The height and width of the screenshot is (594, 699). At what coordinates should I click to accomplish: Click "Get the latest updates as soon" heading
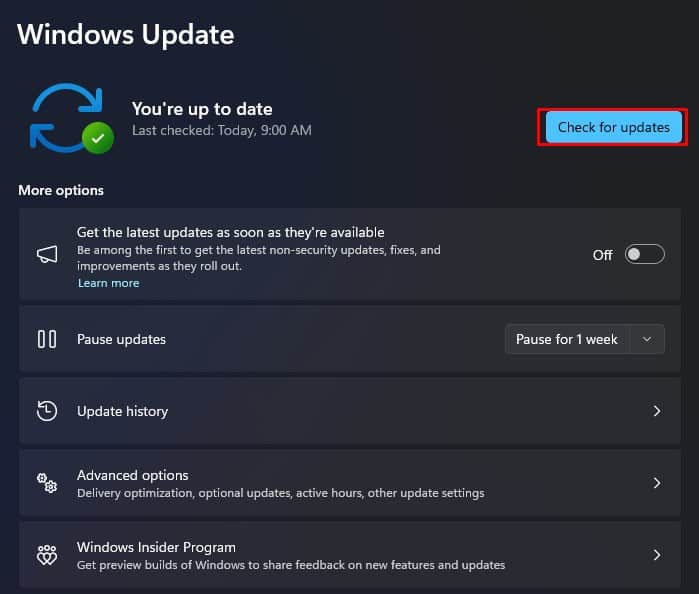tap(230, 232)
